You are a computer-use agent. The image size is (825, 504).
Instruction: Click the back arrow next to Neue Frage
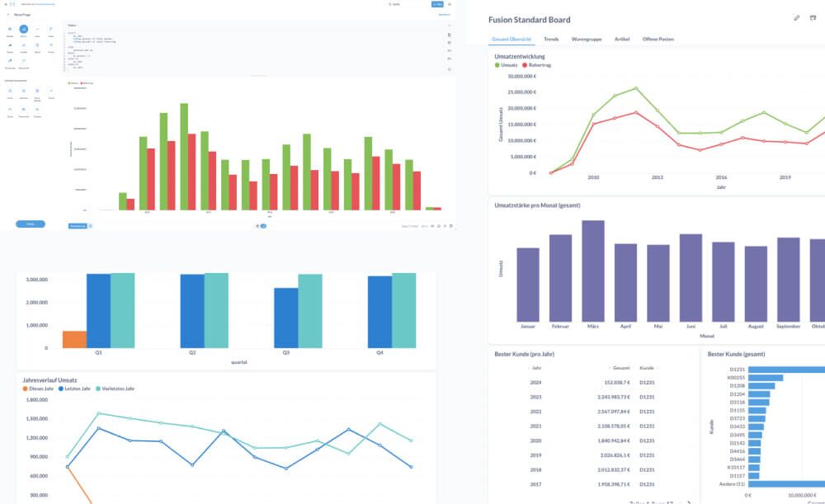coord(7,15)
